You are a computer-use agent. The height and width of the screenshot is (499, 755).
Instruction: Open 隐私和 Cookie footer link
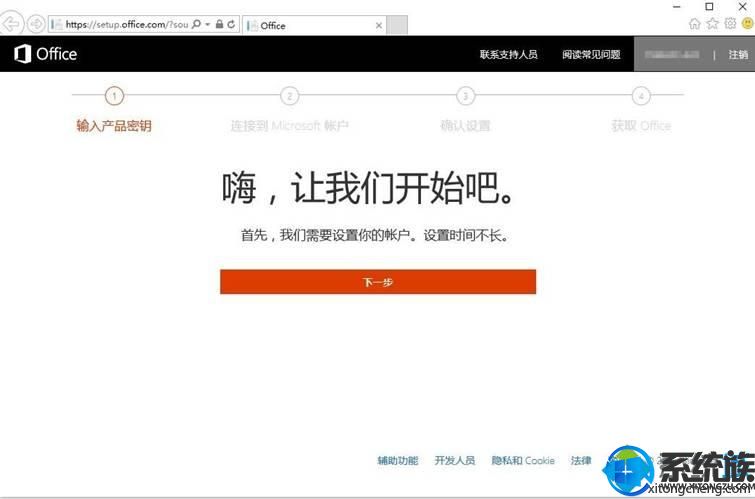[523, 460]
